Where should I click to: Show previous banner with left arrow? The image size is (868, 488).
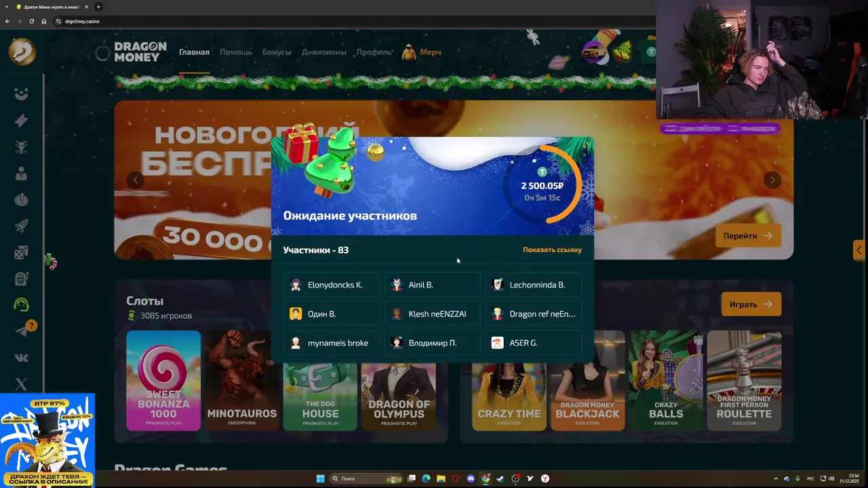[136, 180]
